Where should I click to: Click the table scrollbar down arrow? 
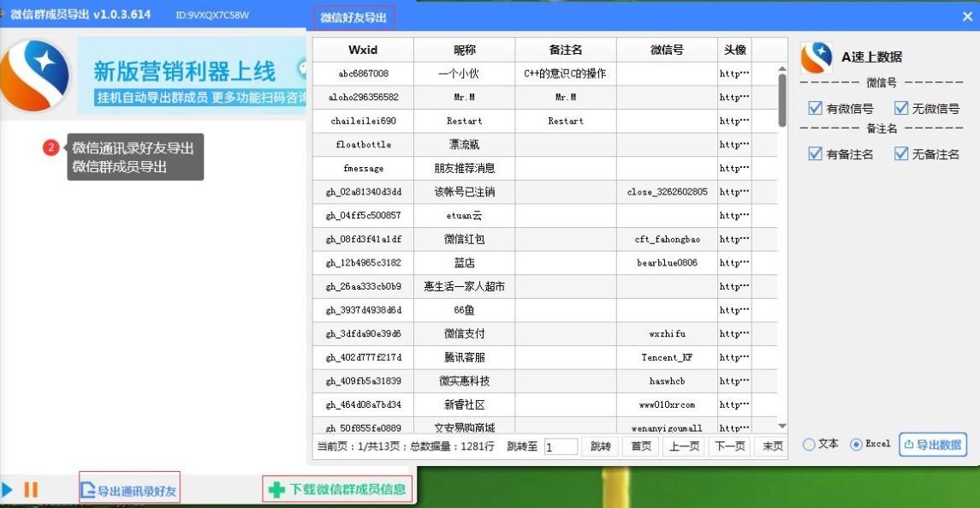pyautogui.click(x=782, y=426)
